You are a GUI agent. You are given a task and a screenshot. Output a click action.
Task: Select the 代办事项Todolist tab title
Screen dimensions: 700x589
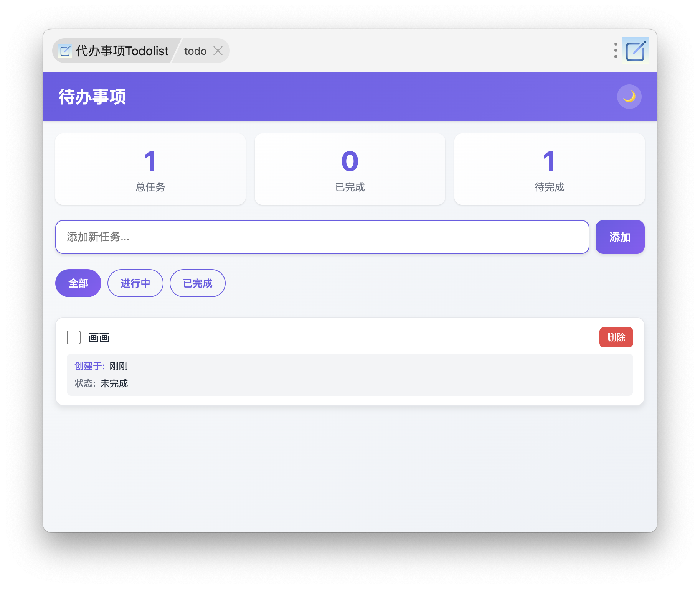pyautogui.click(x=122, y=51)
